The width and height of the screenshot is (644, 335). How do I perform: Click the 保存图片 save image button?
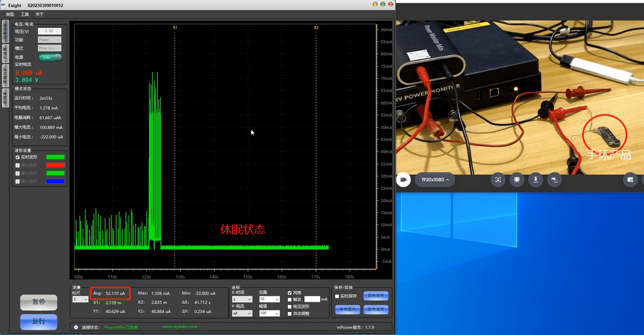pos(349,310)
